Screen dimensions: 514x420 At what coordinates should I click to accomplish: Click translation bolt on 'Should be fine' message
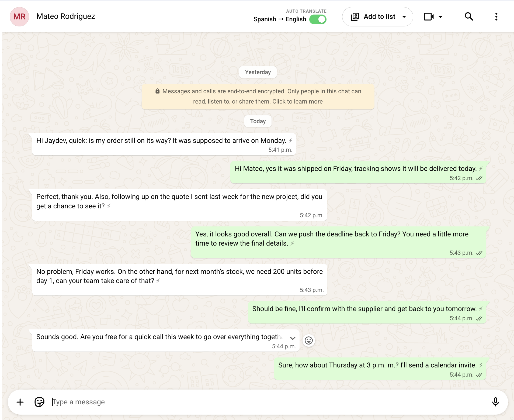pos(481,309)
